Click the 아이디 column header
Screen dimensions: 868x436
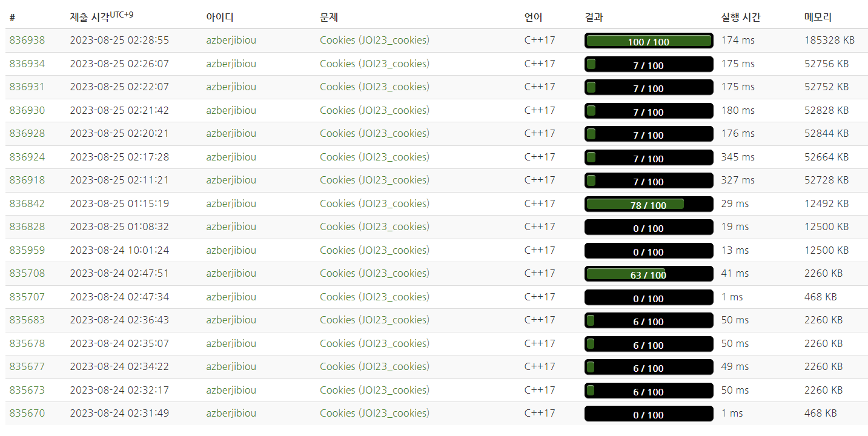tap(219, 18)
